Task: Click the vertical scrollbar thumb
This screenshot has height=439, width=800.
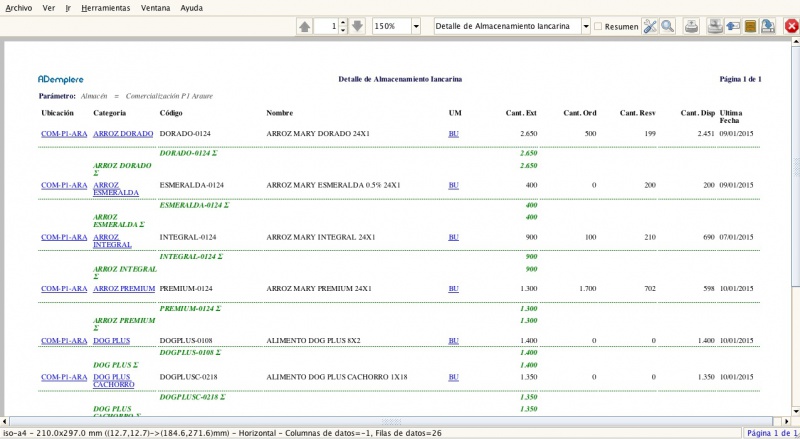Action: click(795, 166)
